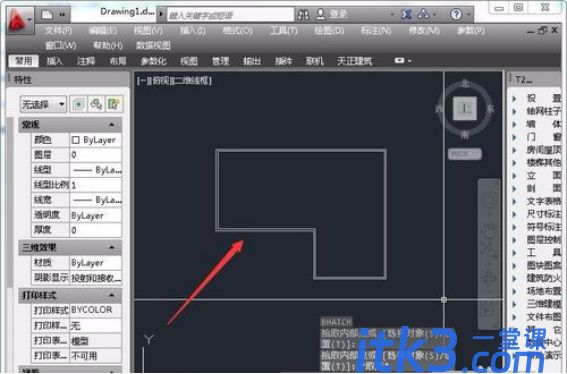Switch to the 管理 ribbon tab

(x=221, y=61)
